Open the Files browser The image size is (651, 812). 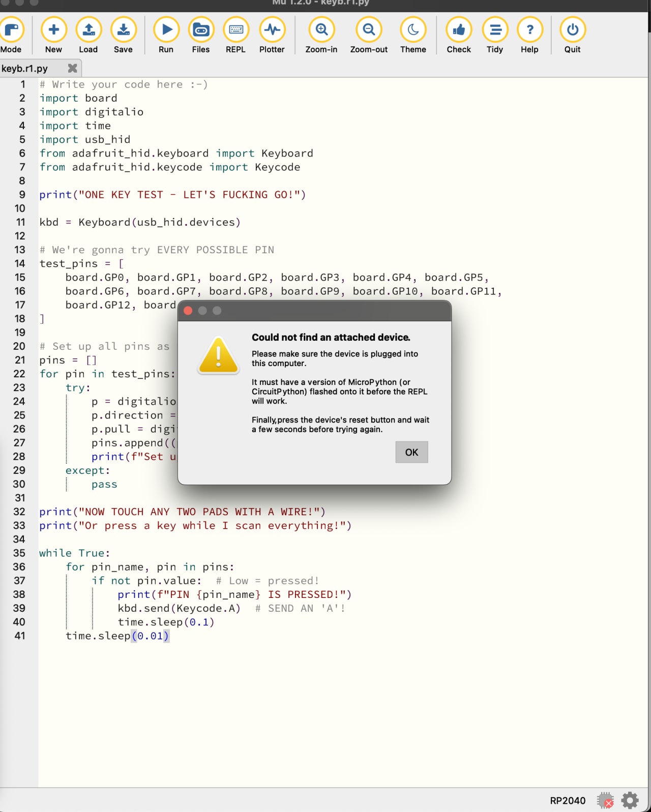tap(201, 35)
